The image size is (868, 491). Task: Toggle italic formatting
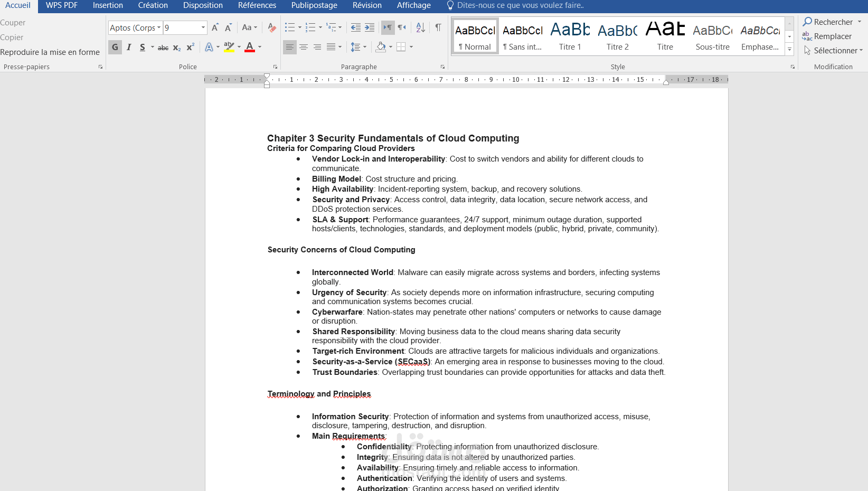point(129,47)
